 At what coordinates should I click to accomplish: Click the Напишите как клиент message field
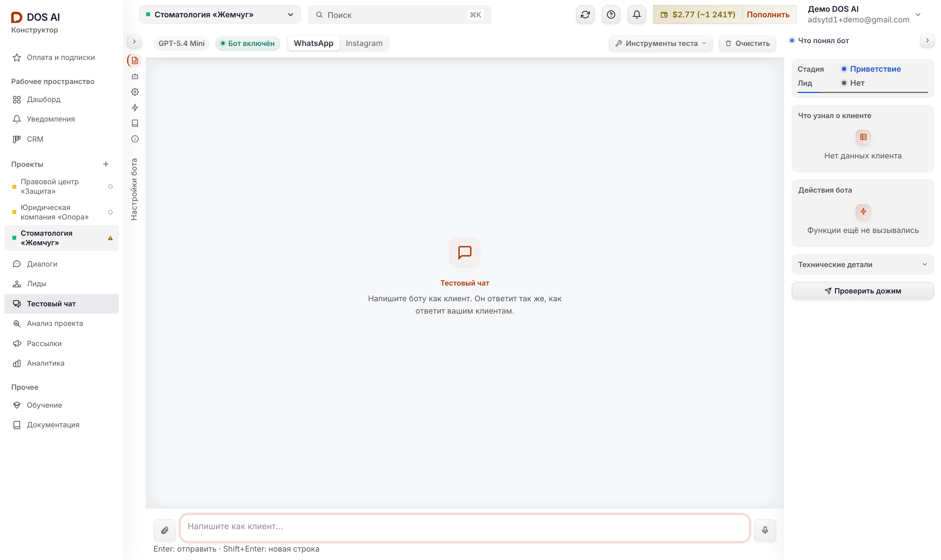465,528
